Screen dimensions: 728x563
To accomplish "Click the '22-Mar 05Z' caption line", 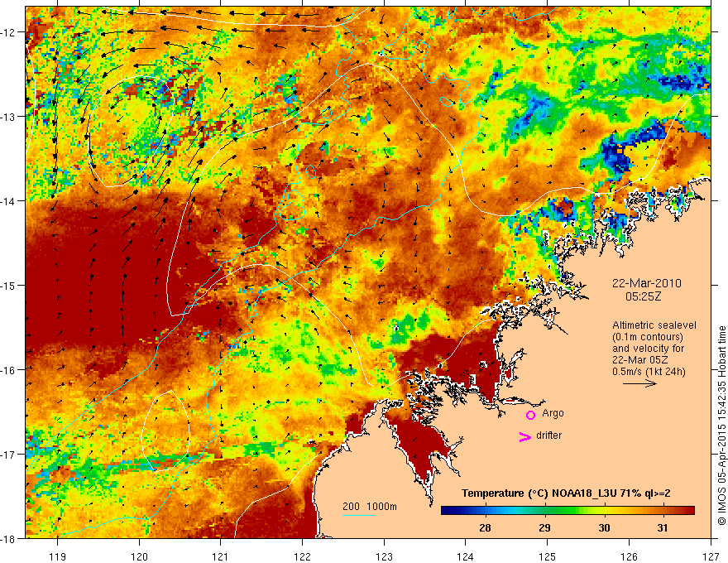I will pyautogui.click(x=639, y=360).
